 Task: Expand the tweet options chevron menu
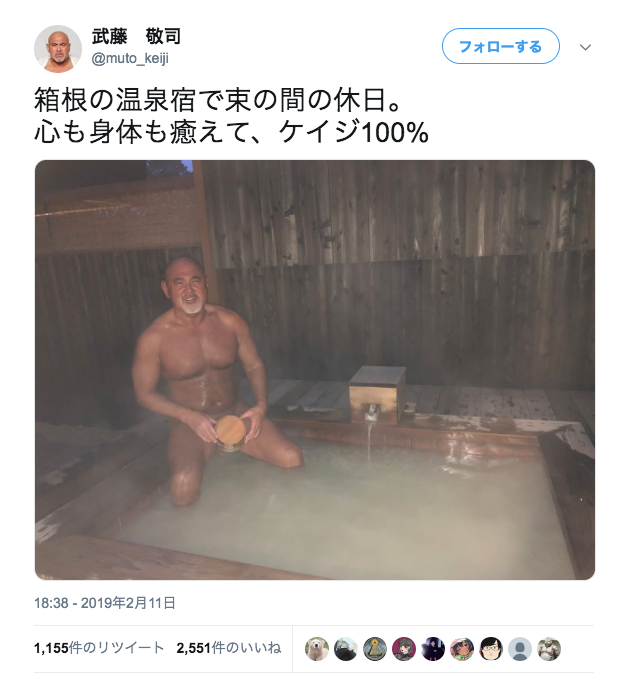point(585,47)
